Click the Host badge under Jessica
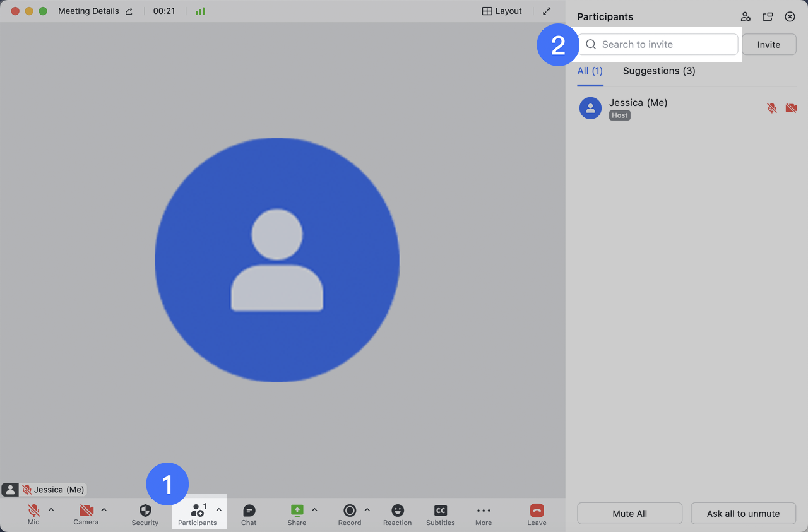 (620, 115)
